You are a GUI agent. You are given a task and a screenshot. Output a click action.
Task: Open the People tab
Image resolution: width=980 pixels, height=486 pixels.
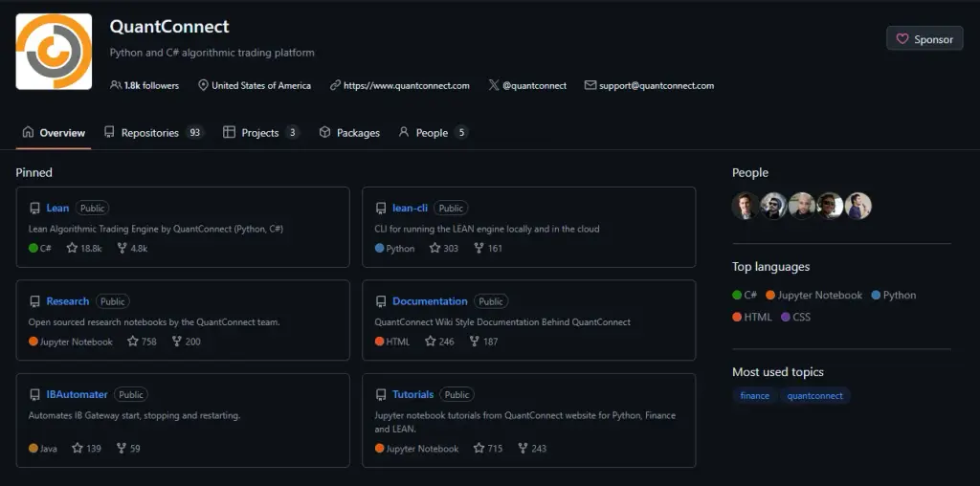[434, 132]
